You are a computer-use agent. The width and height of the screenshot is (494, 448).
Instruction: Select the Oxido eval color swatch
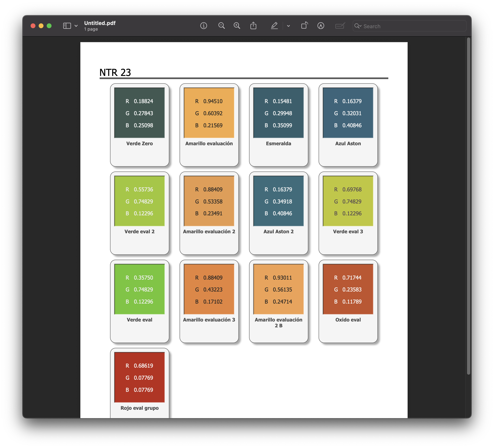coord(348,289)
